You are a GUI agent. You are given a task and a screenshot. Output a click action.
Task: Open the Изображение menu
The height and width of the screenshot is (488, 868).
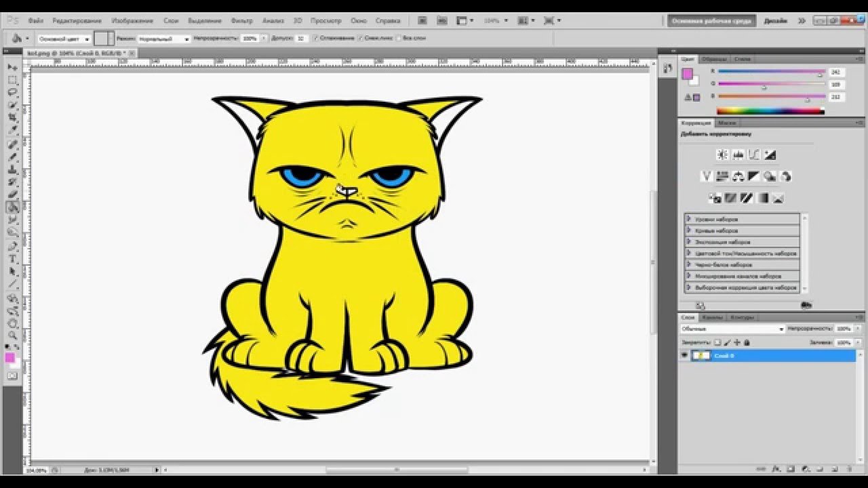point(132,21)
